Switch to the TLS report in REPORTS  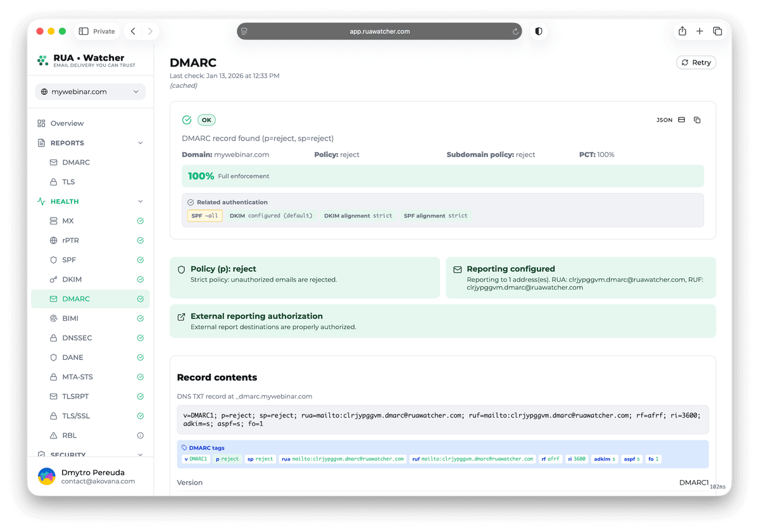70,182
